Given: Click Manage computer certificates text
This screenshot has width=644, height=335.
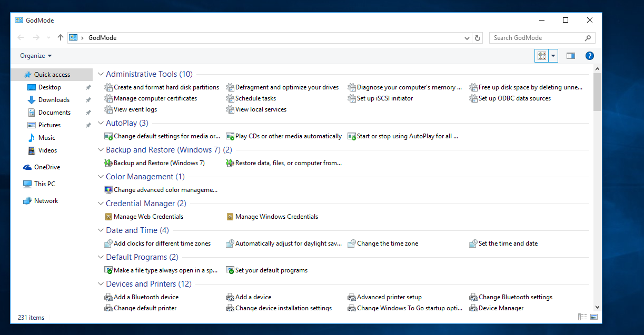Looking at the screenshot, I should click(155, 98).
